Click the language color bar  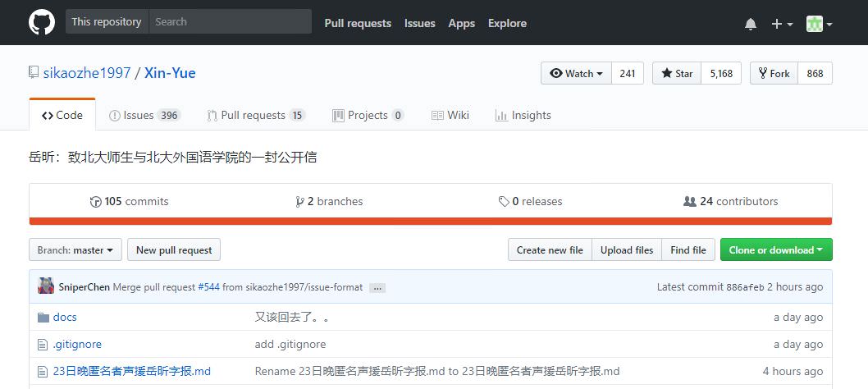[431, 222]
